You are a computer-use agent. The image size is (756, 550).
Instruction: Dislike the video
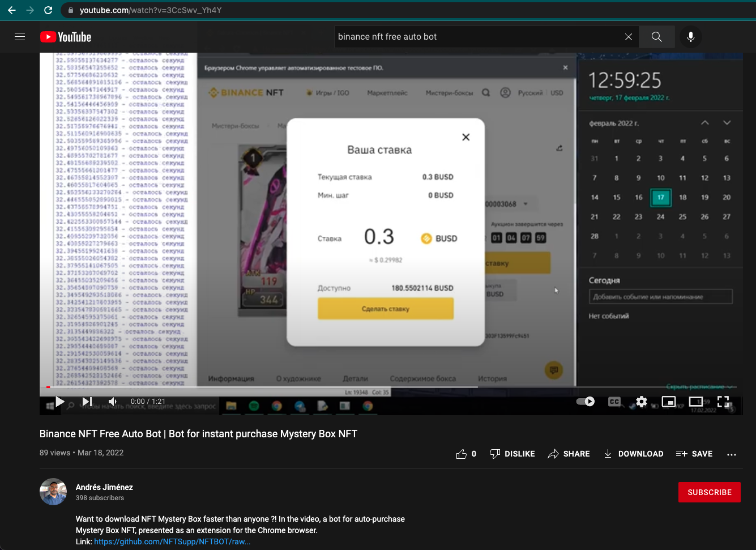[512, 454]
